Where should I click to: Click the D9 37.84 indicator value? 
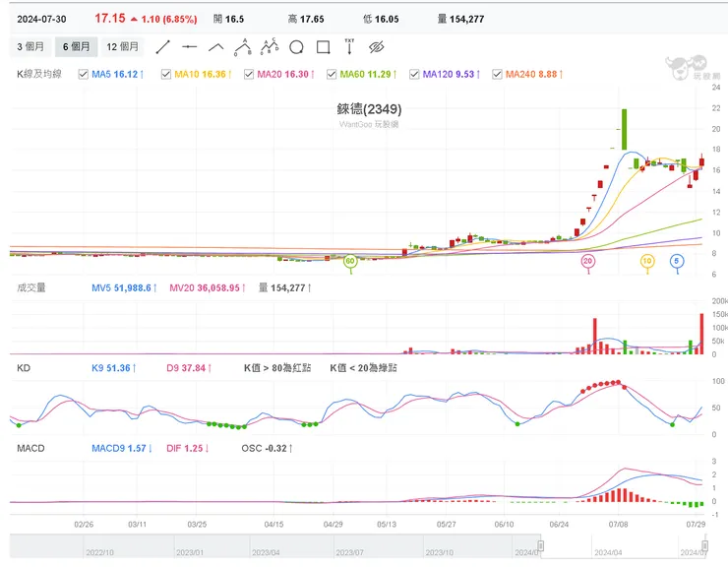click(x=189, y=368)
